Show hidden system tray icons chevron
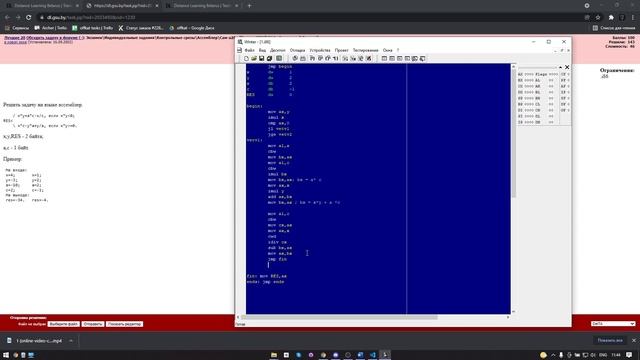Image resolution: width=640 pixels, height=360 pixels. pyautogui.click(x=553, y=355)
